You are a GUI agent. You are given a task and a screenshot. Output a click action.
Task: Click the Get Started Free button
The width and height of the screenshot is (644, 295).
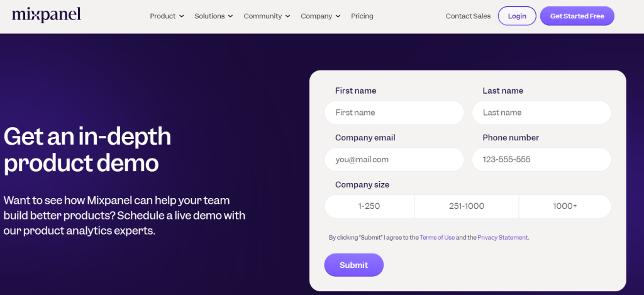577,16
